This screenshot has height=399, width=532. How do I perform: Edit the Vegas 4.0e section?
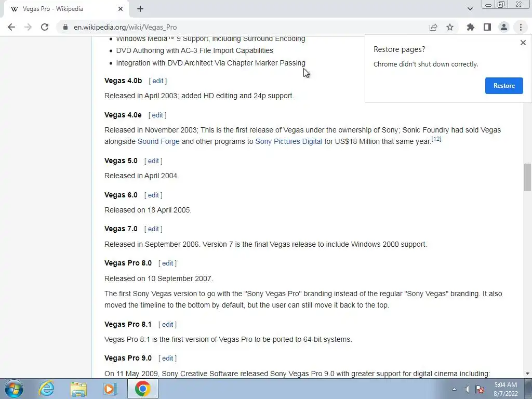(157, 115)
